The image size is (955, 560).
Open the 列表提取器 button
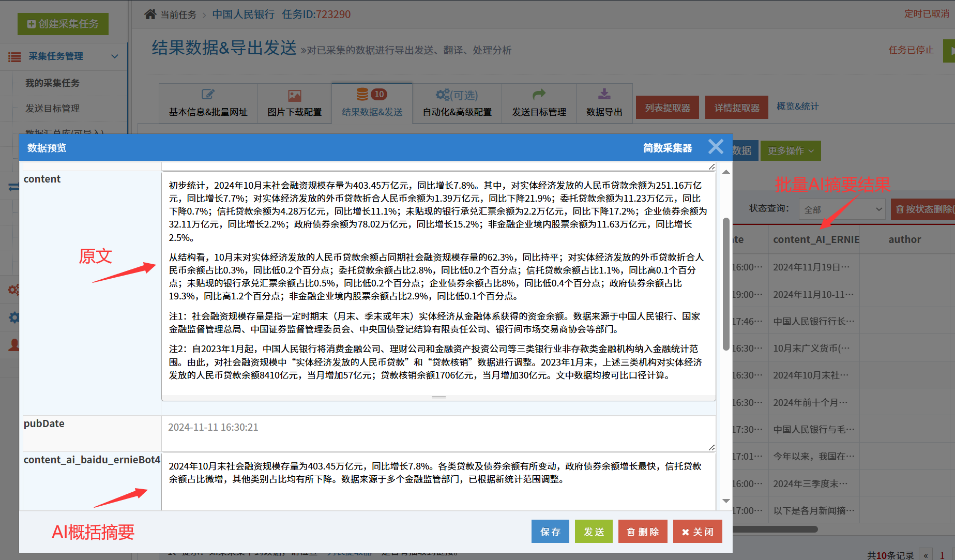pos(668,108)
